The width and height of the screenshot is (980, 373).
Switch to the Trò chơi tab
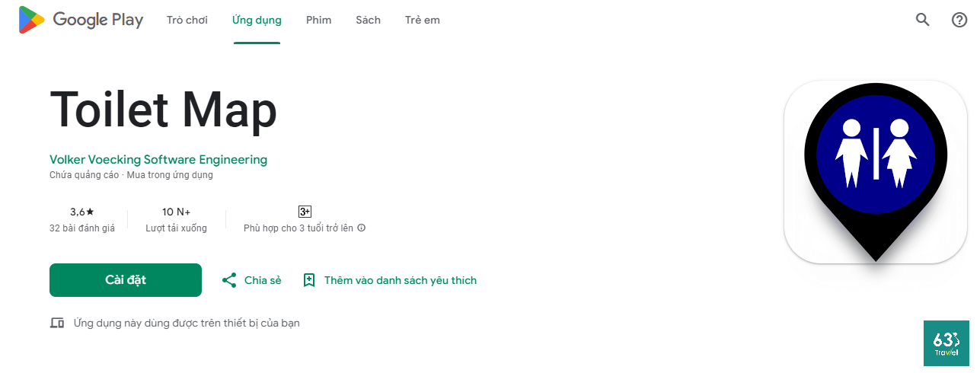(187, 20)
